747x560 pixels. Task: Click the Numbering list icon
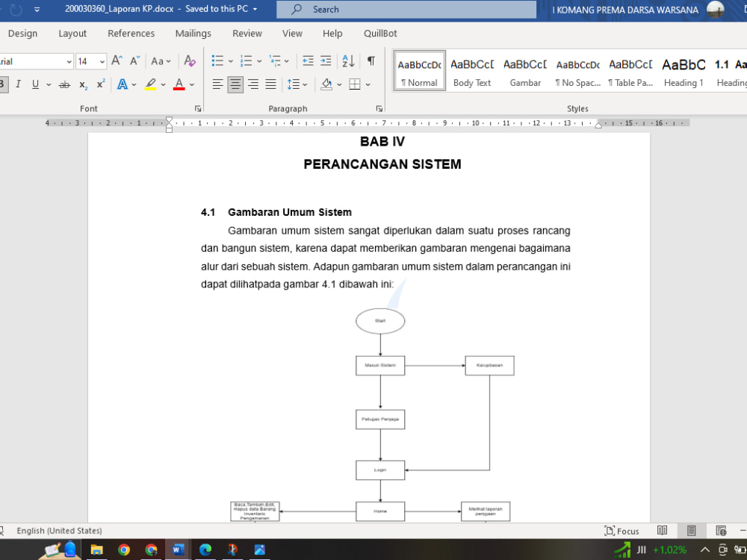coord(247,60)
